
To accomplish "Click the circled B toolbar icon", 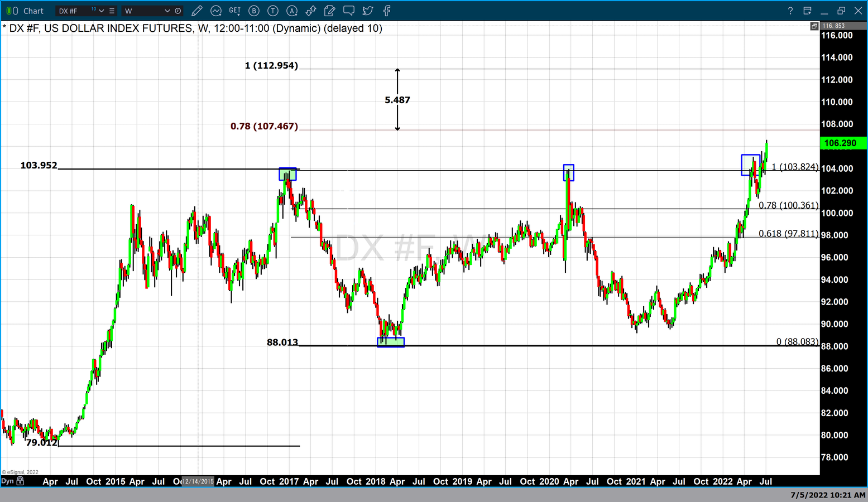I will tap(254, 11).
